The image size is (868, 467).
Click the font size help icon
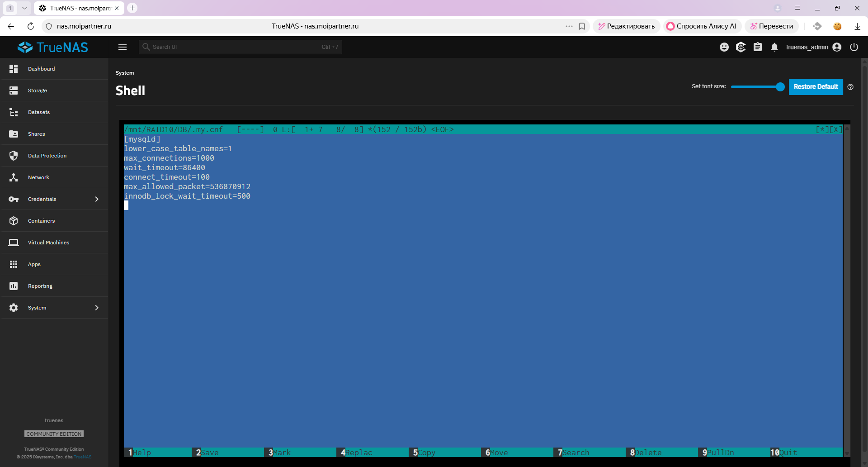click(850, 87)
